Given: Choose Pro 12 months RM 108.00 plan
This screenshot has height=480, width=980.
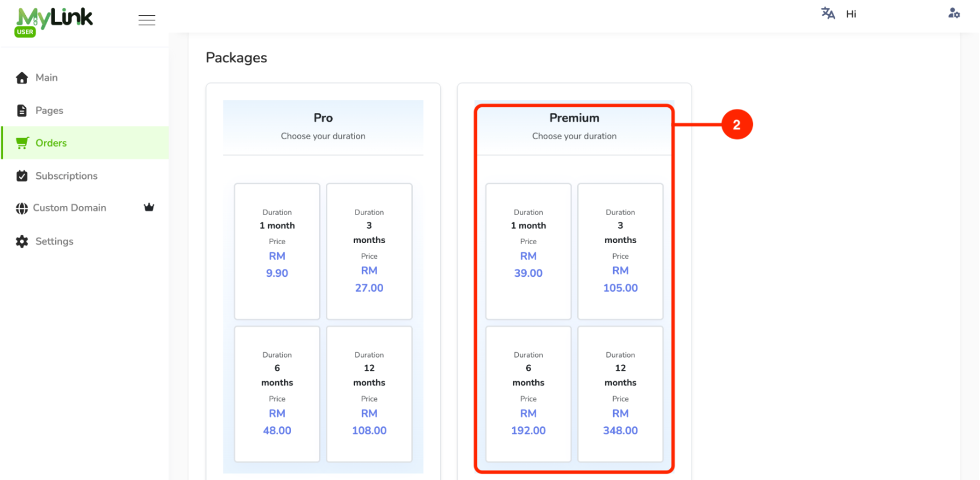Looking at the screenshot, I should pyautogui.click(x=369, y=394).
